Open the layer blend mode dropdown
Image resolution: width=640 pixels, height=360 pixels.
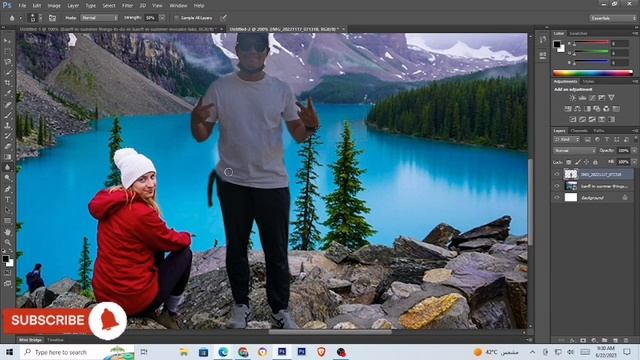point(575,151)
